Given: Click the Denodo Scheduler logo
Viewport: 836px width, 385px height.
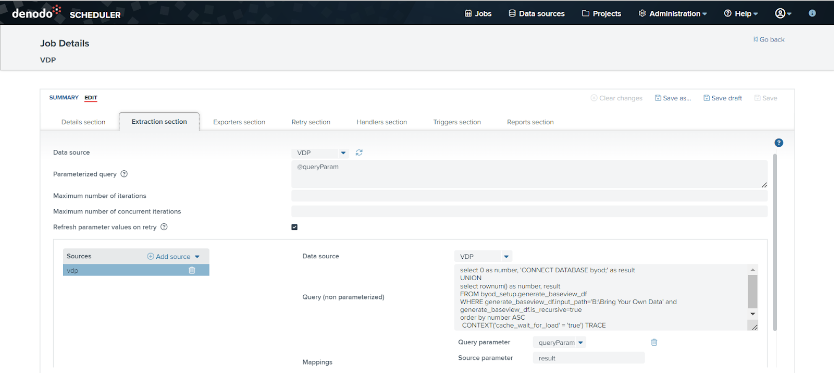Looking at the screenshot, I should point(67,13).
